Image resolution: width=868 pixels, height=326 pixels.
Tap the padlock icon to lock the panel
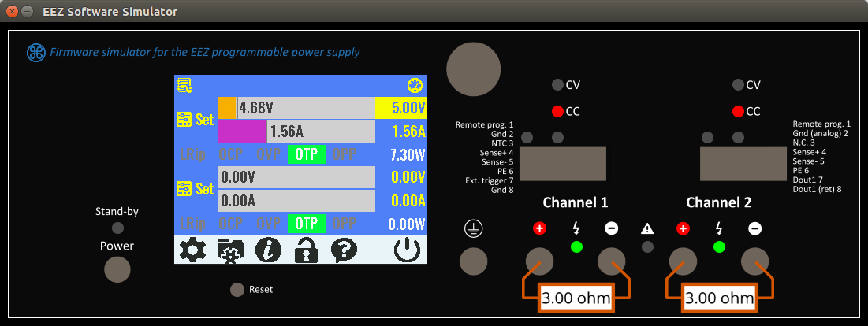coord(306,250)
